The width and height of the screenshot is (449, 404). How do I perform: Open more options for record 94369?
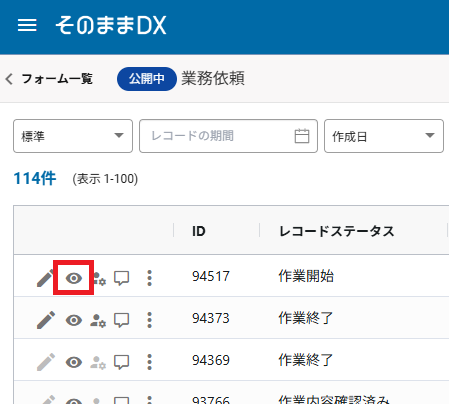(x=149, y=362)
